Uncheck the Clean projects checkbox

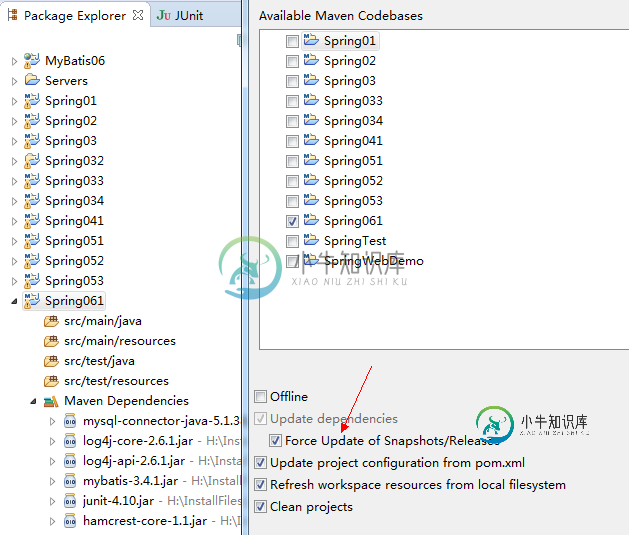(x=260, y=507)
